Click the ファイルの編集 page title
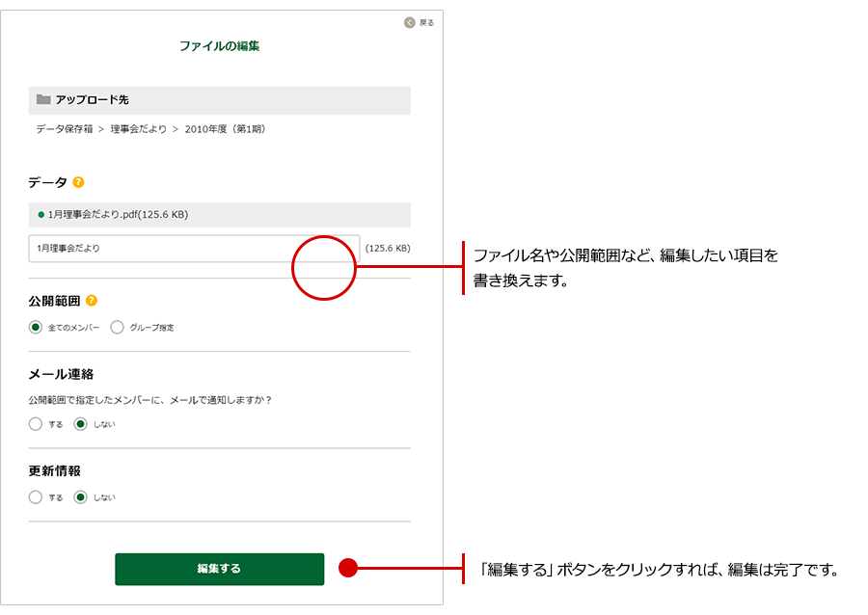Image resolution: width=868 pixels, height=615 pixels. (219, 45)
